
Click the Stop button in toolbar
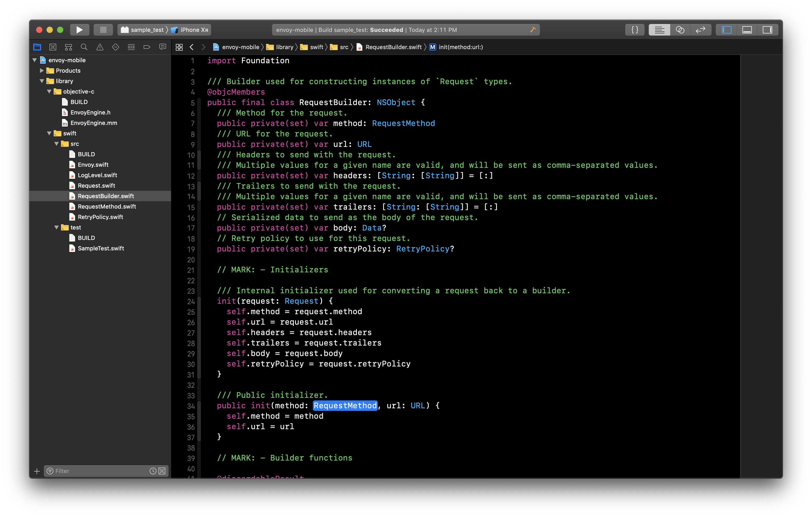pos(103,30)
